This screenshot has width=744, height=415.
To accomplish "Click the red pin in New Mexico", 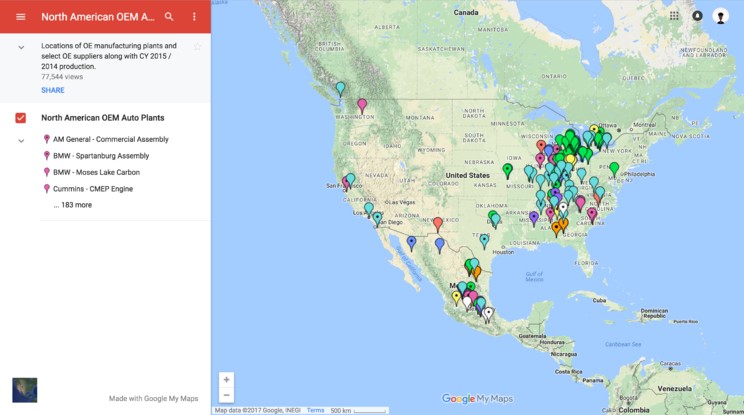I will [x=438, y=223].
